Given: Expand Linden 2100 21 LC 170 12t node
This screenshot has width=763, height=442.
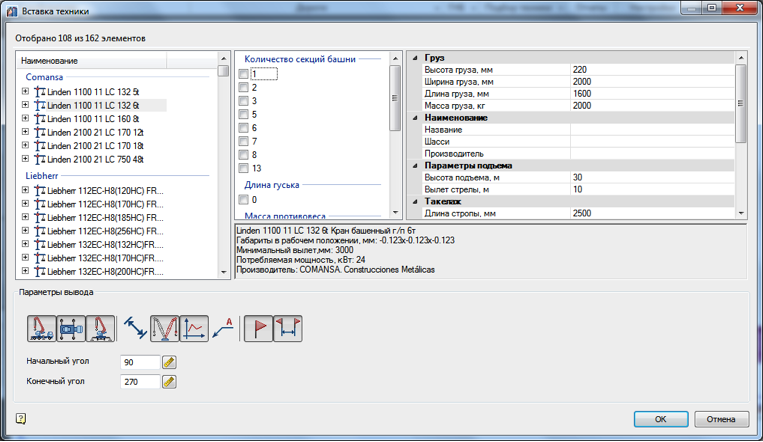Looking at the screenshot, I should coord(25,131).
